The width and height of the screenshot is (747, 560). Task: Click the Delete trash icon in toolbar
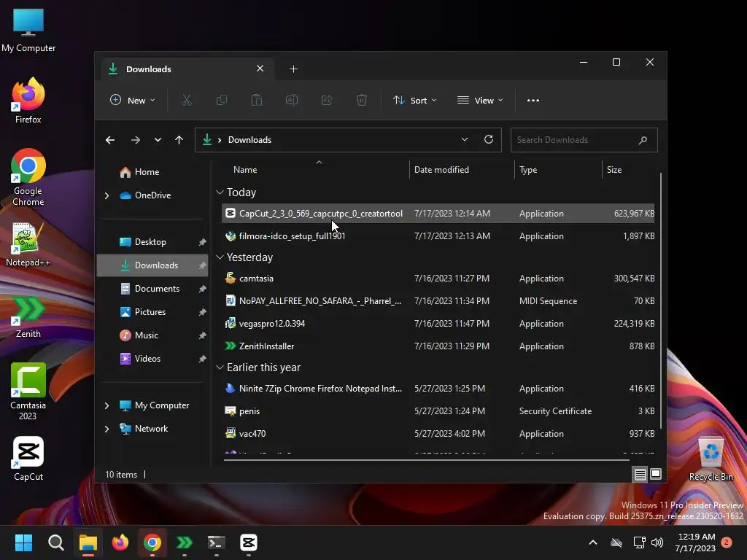[x=362, y=100]
